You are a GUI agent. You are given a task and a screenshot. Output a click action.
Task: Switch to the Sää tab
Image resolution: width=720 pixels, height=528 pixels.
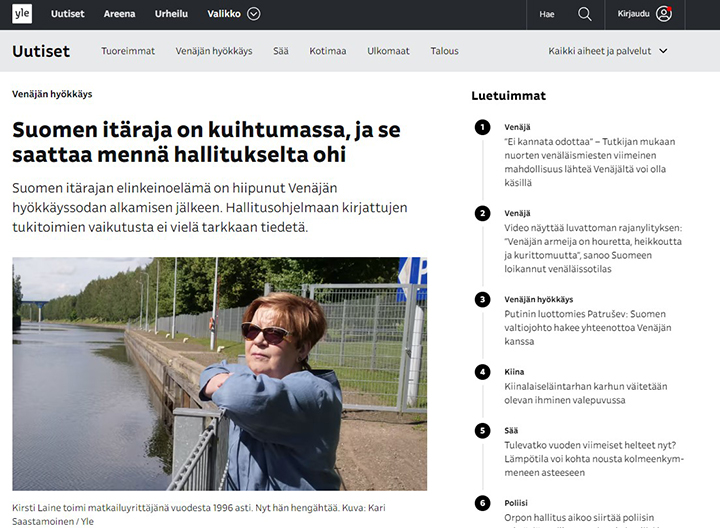281,51
